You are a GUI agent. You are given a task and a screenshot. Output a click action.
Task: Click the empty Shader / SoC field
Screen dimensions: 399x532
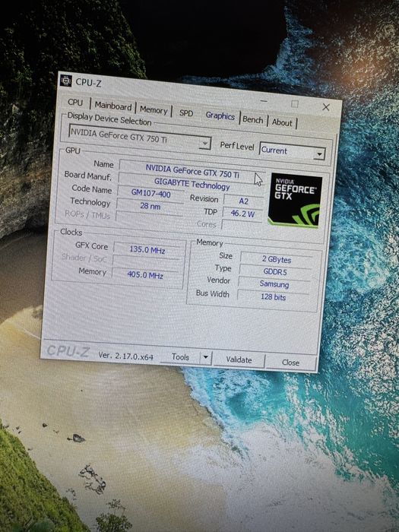(x=146, y=262)
